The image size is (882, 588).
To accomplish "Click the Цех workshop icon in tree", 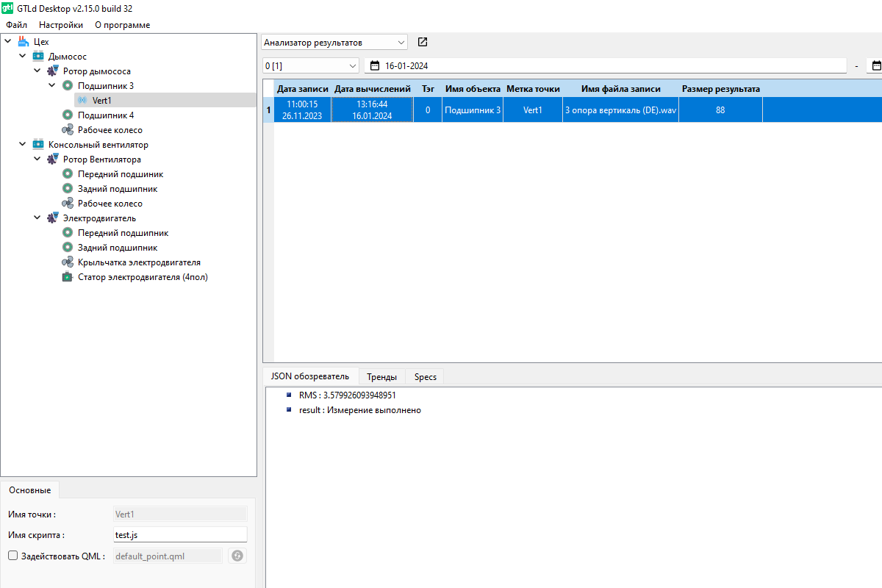I will [x=24, y=42].
